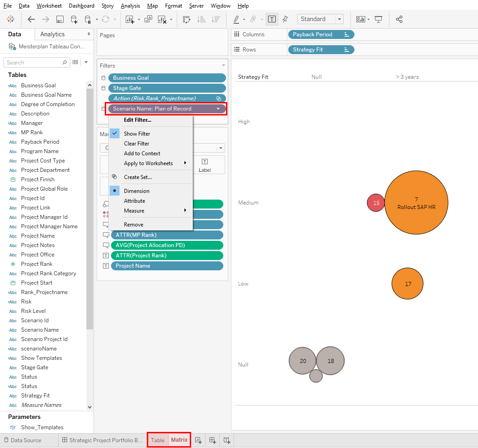
Task: Click the new worksheet toolbar icon
Action: (x=129, y=20)
